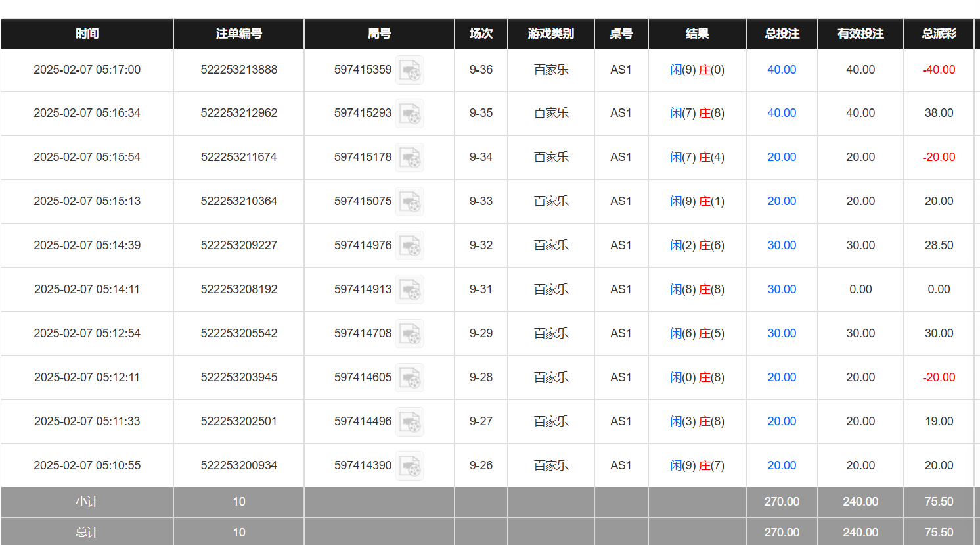Open replay for round 597414605
980x545 pixels.
409,378
